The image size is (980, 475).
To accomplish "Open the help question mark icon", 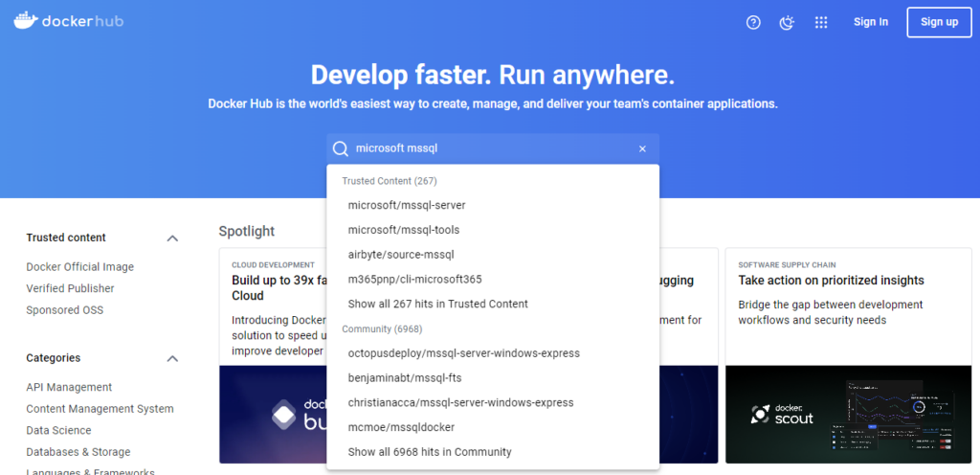I will coord(753,22).
